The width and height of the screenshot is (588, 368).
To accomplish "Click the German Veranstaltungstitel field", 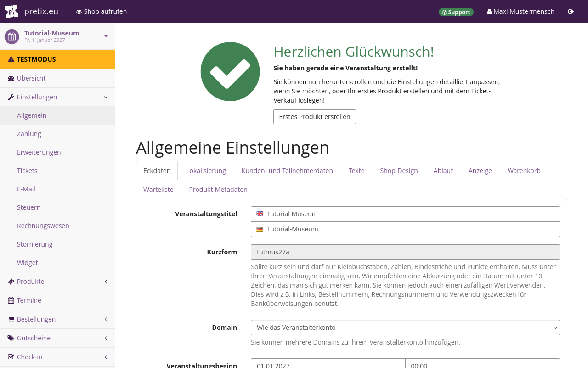I will [405, 229].
